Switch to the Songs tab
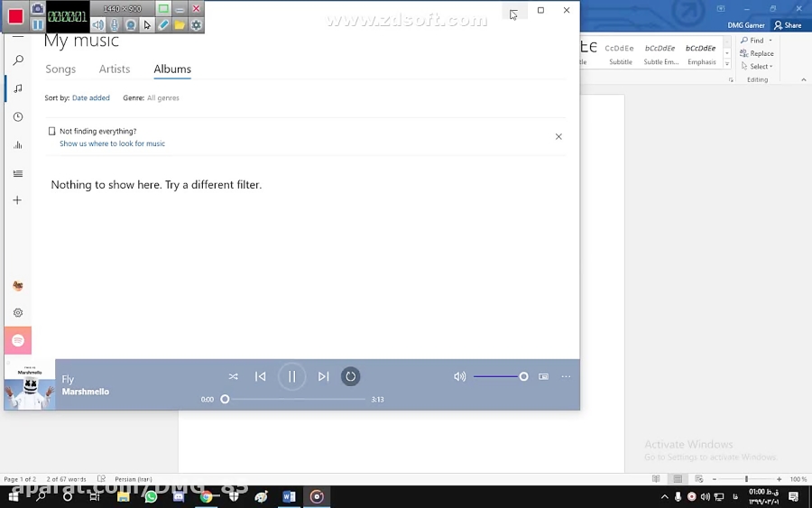Viewport: 812px width, 508px height. click(x=60, y=69)
